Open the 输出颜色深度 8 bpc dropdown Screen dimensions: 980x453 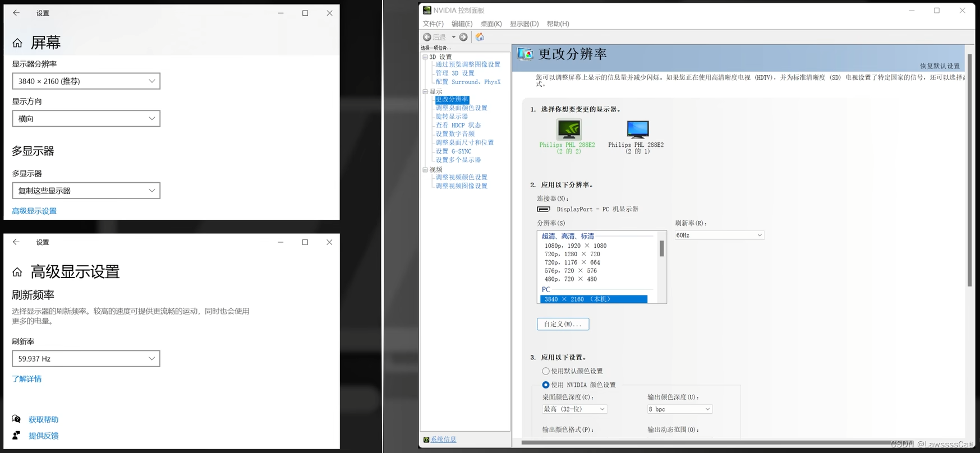(679, 409)
